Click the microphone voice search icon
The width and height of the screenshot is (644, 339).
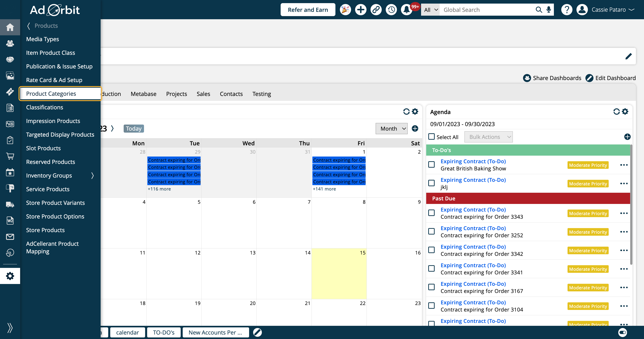click(x=549, y=10)
